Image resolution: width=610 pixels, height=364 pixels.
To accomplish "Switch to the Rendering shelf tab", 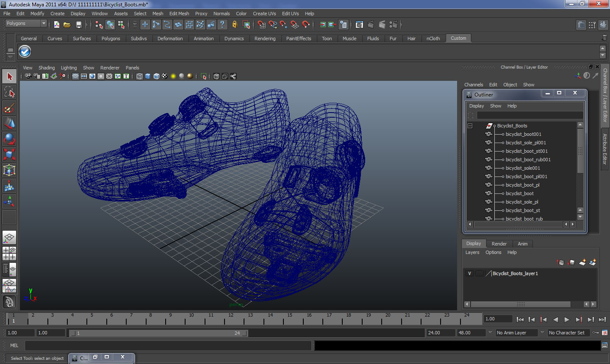I will [265, 39].
